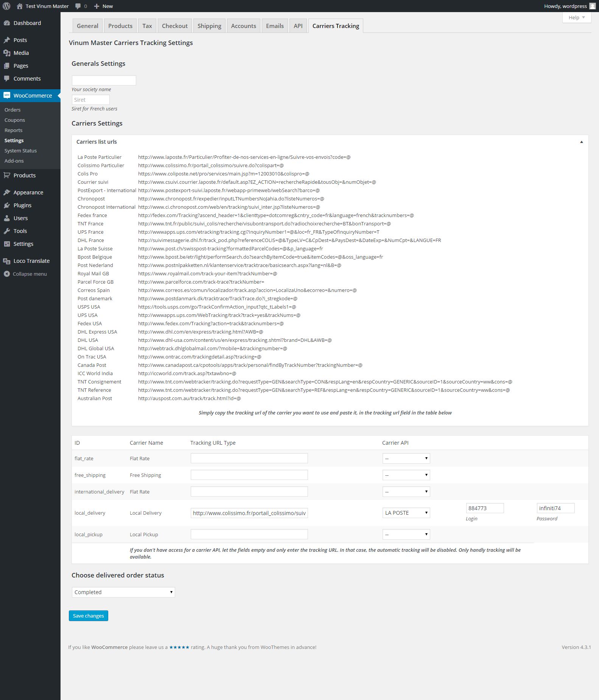Click the Posts pushpin icon

[x=7, y=40]
